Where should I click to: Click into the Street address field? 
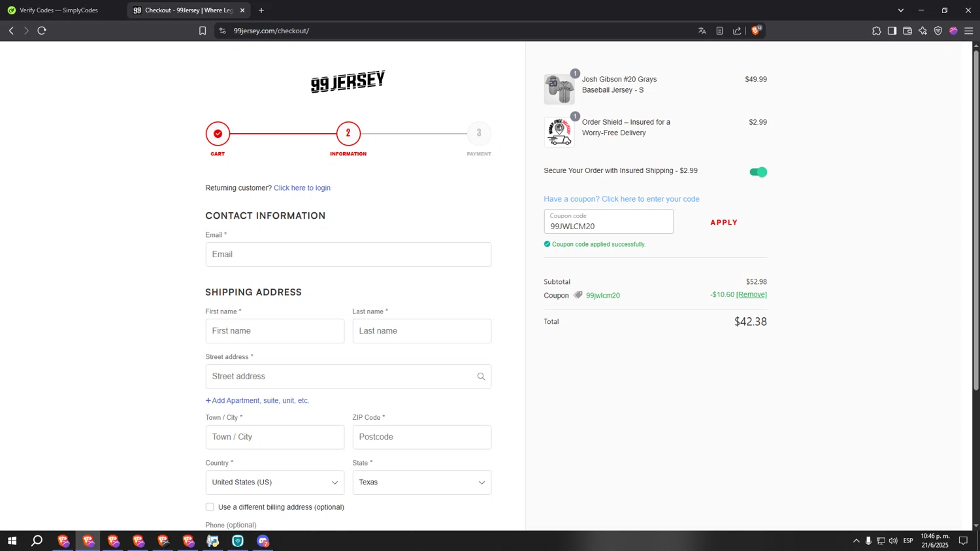click(x=348, y=377)
